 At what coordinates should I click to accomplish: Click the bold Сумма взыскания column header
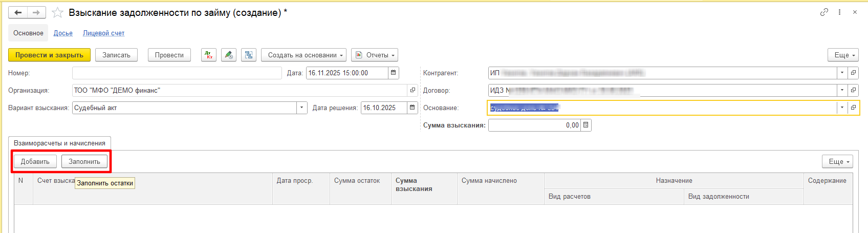[424, 188]
